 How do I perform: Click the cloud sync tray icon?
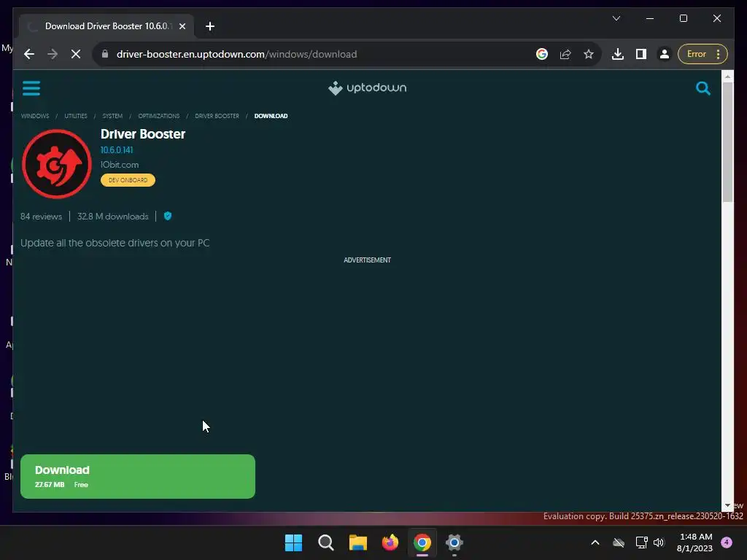pos(619,542)
